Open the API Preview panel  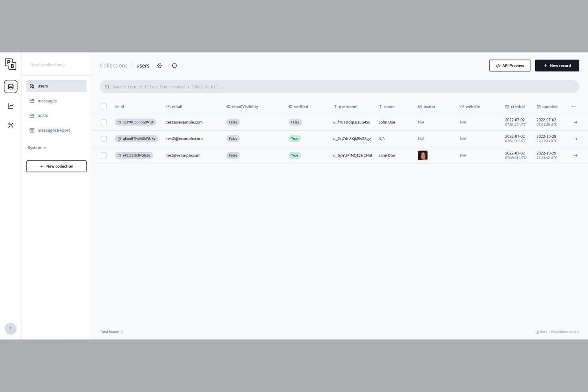(x=510, y=65)
